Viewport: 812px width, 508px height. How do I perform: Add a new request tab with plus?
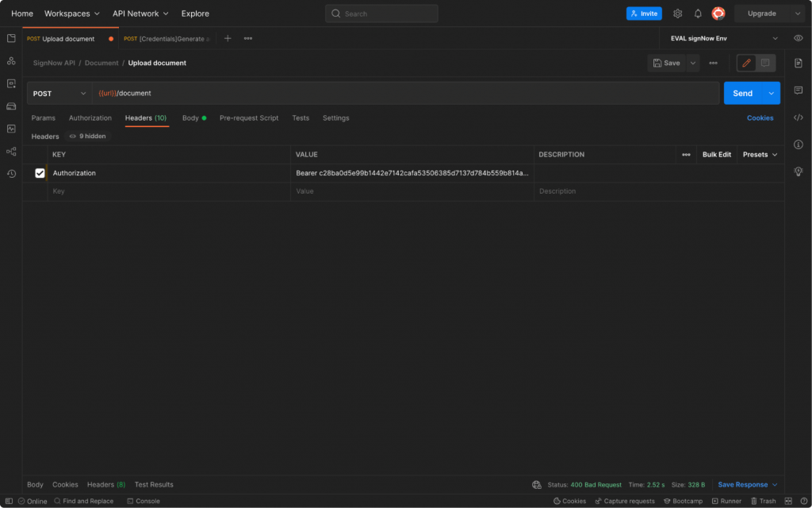(228, 38)
